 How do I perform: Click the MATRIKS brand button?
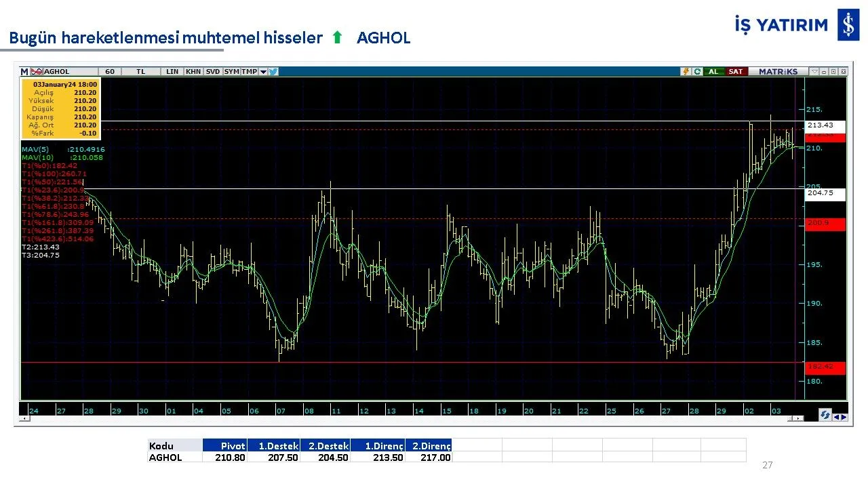(778, 71)
